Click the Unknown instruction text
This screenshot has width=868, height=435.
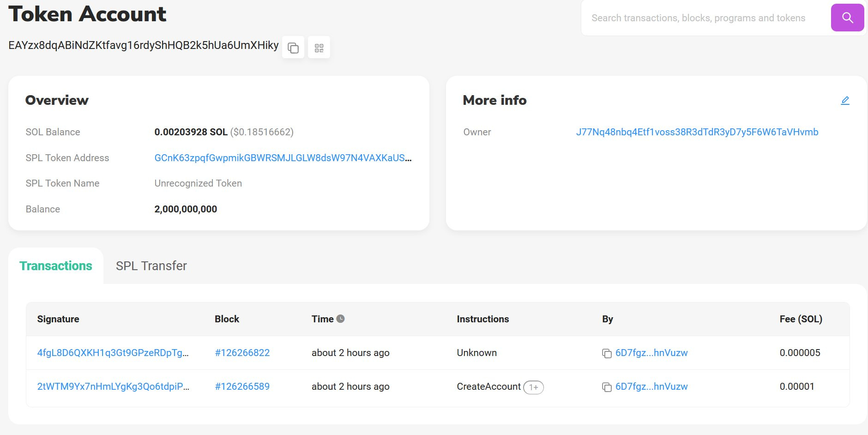pos(477,353)
